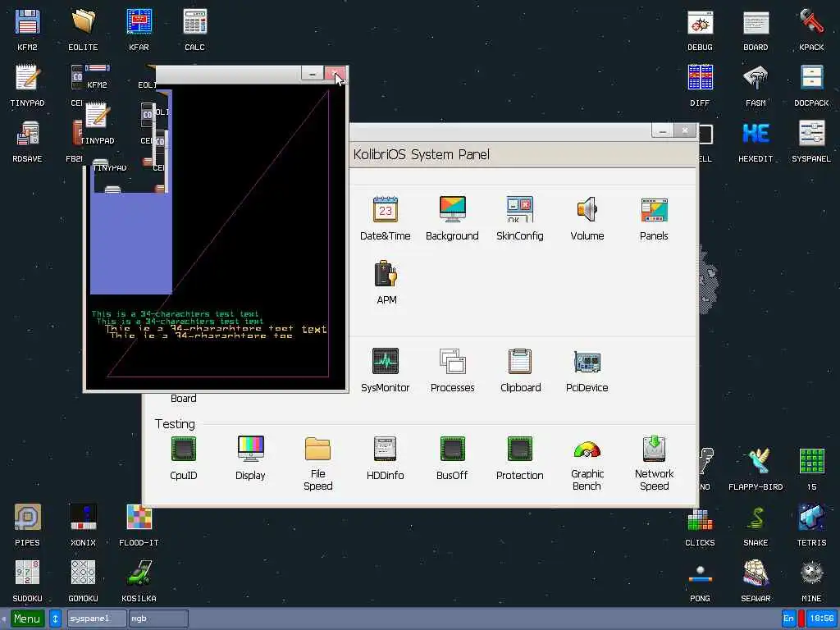Change the En keyboard layout indicator
Image resolution: width=840 pixels, height=630 pixels.
coord(788,619)
